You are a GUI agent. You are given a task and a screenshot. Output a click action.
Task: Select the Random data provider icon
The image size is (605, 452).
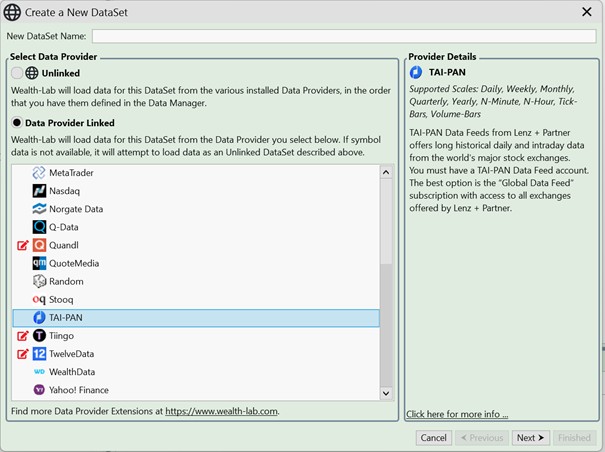click(39, 281)
